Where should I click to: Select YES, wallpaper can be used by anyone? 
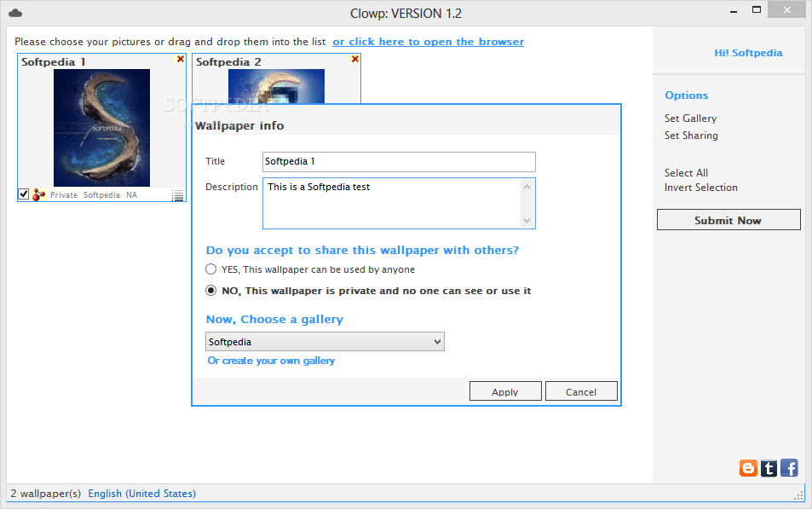point(210,269)
